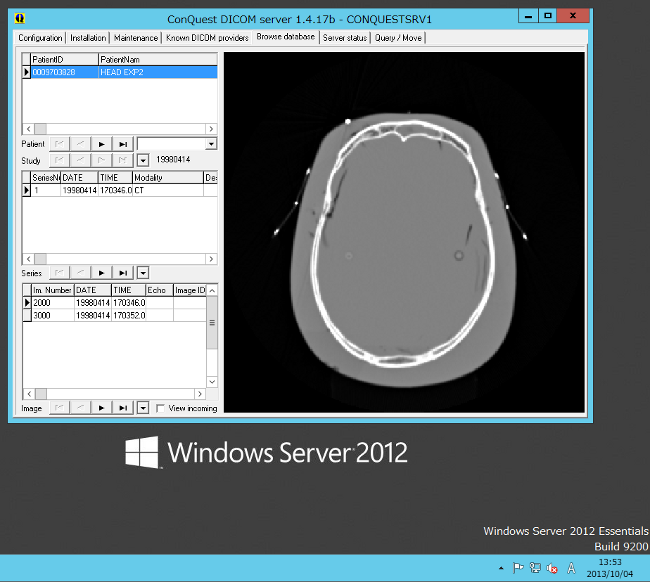Image resolution: width=650 pixels, height=582 pixels.
Task: Go to first series
Action: click(59, 273)
